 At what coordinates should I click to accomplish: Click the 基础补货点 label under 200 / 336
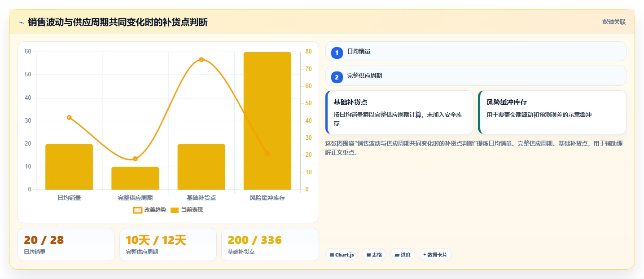[x=241, y=252]
